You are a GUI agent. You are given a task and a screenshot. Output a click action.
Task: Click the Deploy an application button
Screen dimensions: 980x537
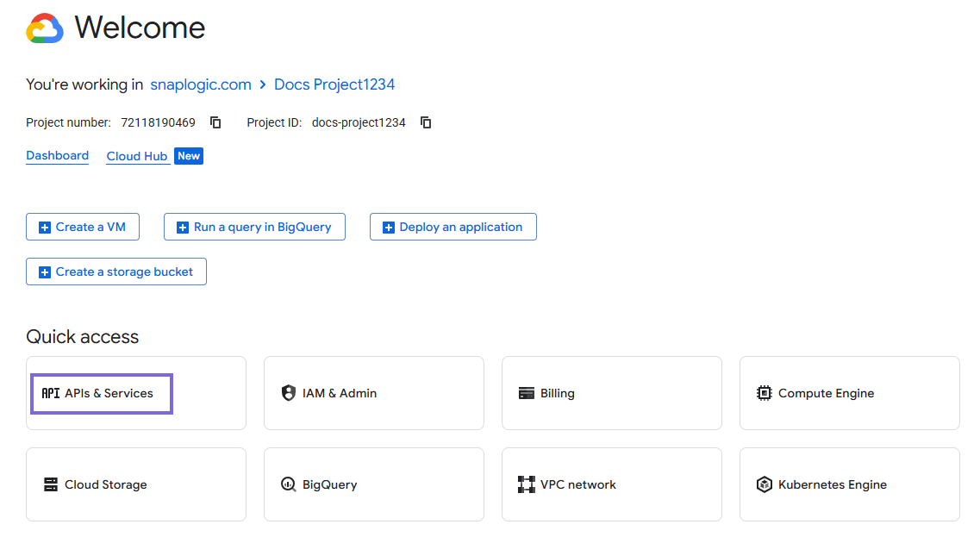click(x=453, y=227)
